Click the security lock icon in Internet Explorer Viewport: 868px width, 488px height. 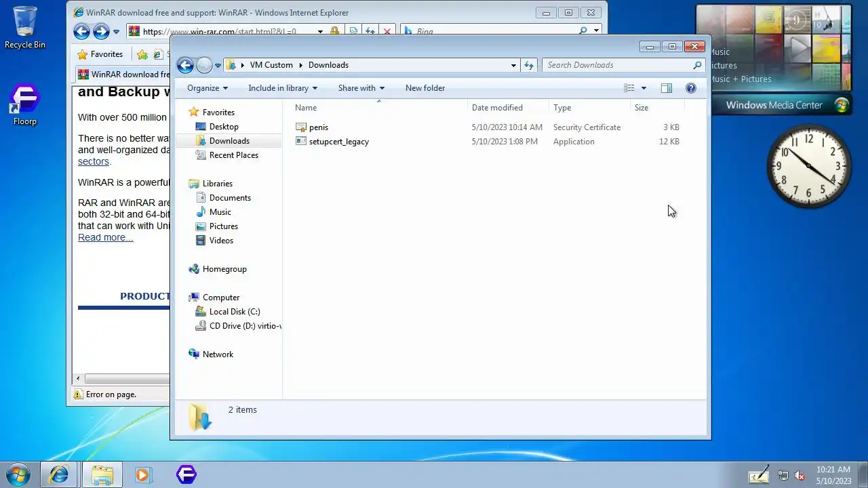(334, 31)
